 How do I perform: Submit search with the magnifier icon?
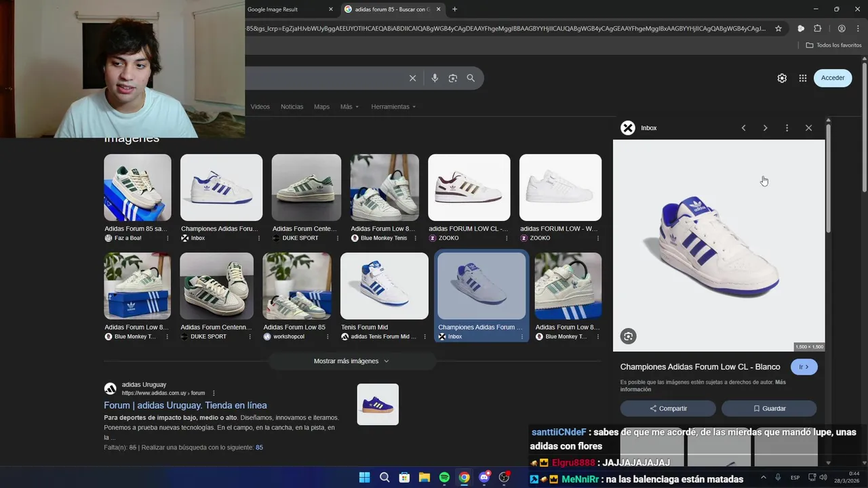coord(471,78)
